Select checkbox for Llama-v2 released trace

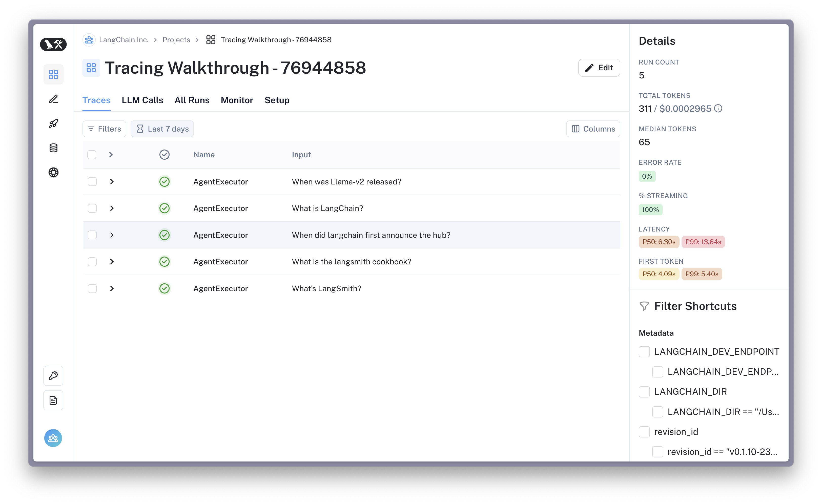point(92,182)
